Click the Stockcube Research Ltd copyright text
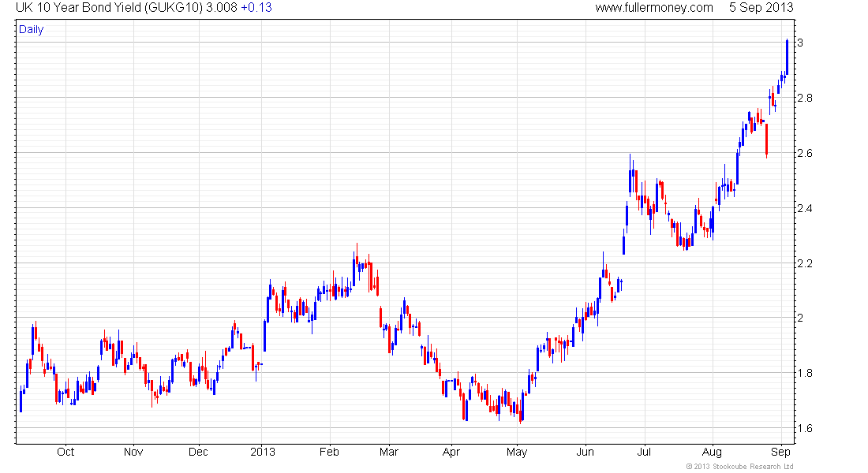Image resolution: width=868 pixels, height=473 pixels. (x=739, y=467)
